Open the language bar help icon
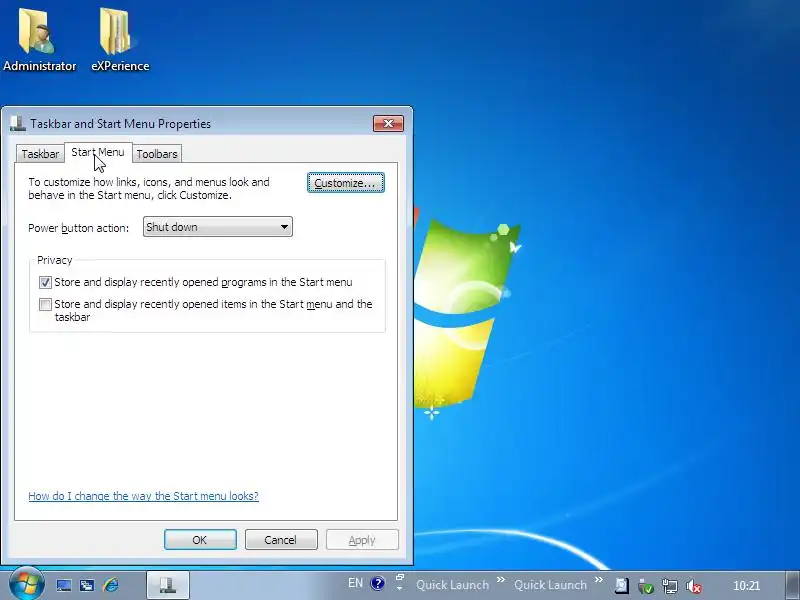 (378, 583)
